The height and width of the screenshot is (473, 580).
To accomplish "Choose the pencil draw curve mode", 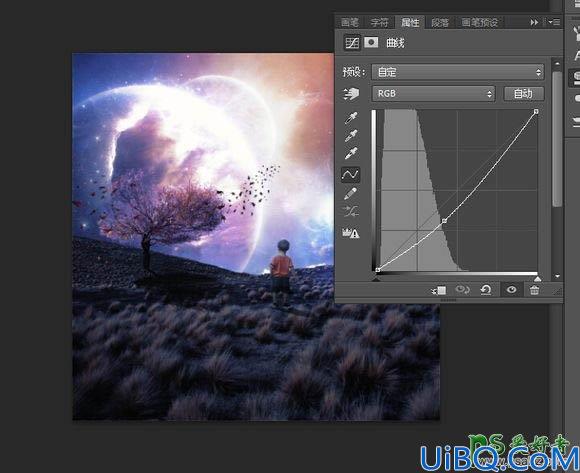I will [350, 194].
